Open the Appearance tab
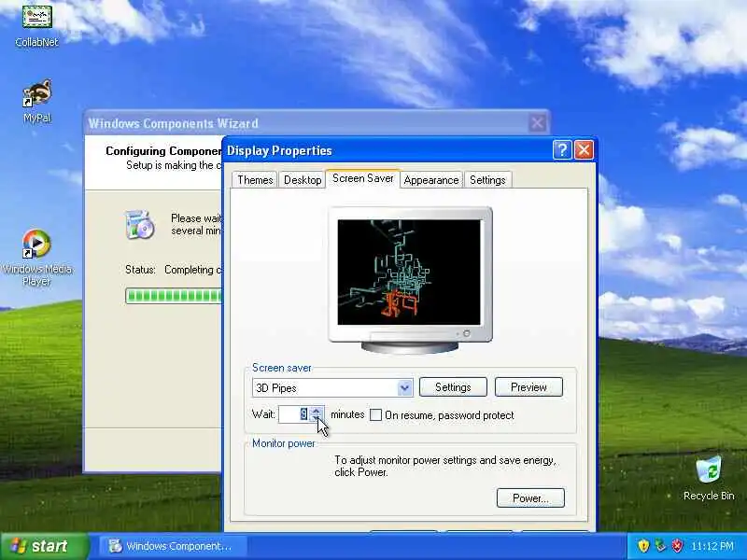Image resolution: width=747 pixels, height=560 pixels. (431, 180)
